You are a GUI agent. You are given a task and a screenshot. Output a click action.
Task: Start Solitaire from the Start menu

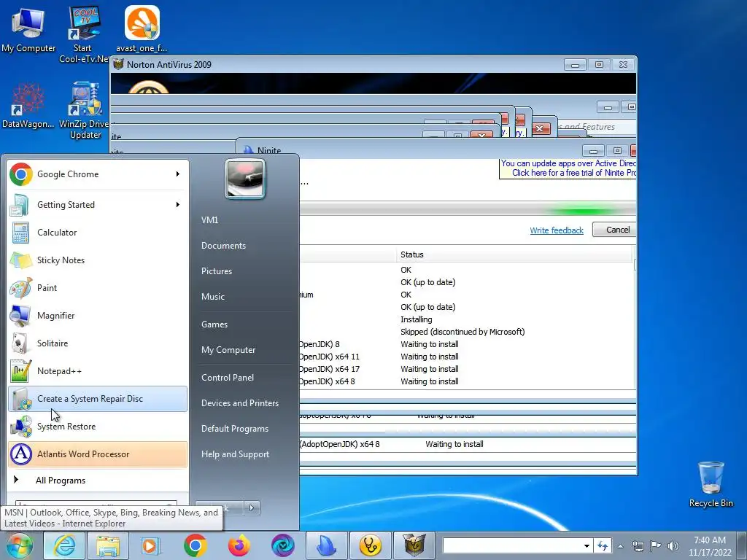98,343
